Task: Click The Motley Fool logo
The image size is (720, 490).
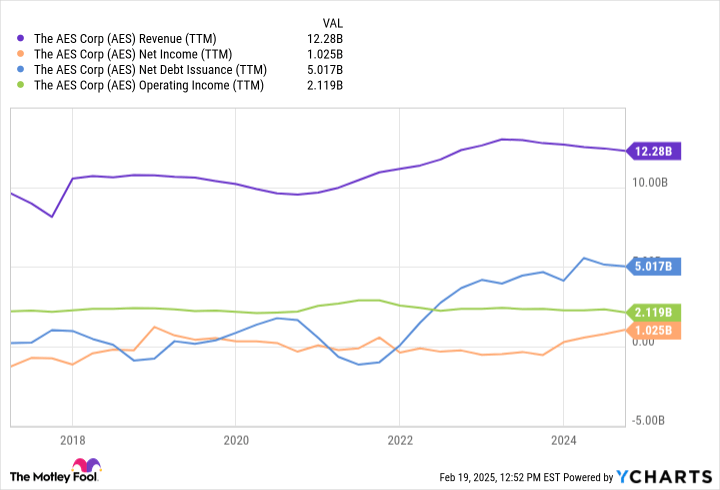Action: tap(55, 471)
